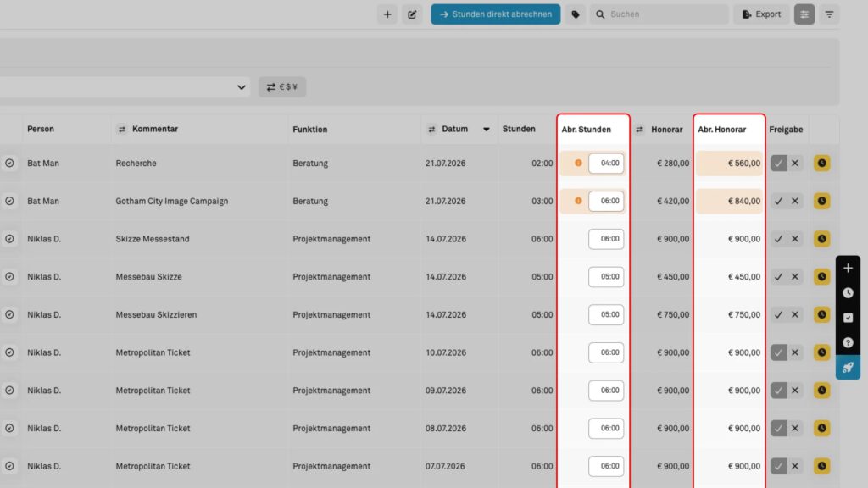Click the blue rocket icon in sidebar
868x488 pixels.
pyautogui.click(x=848, y=368)
